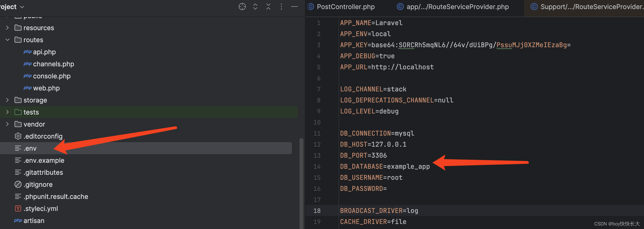Click the php icon of artisan
This screenshot has width=644, height=229.
point(18,220)
